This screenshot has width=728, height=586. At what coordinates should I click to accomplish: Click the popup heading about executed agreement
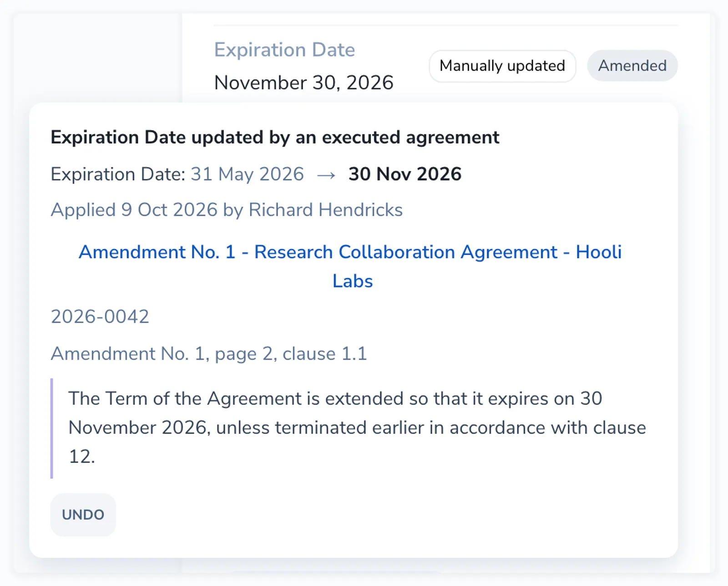(275, 138)
